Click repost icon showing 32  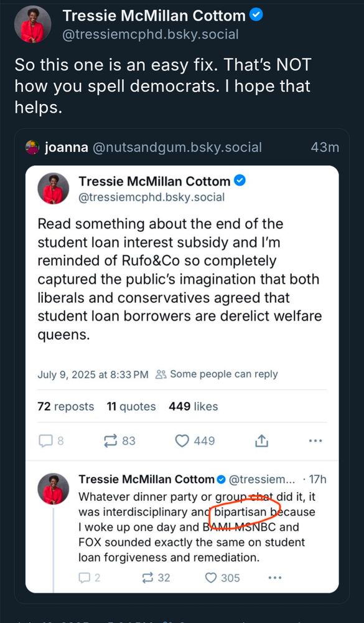tap(147, 578)
